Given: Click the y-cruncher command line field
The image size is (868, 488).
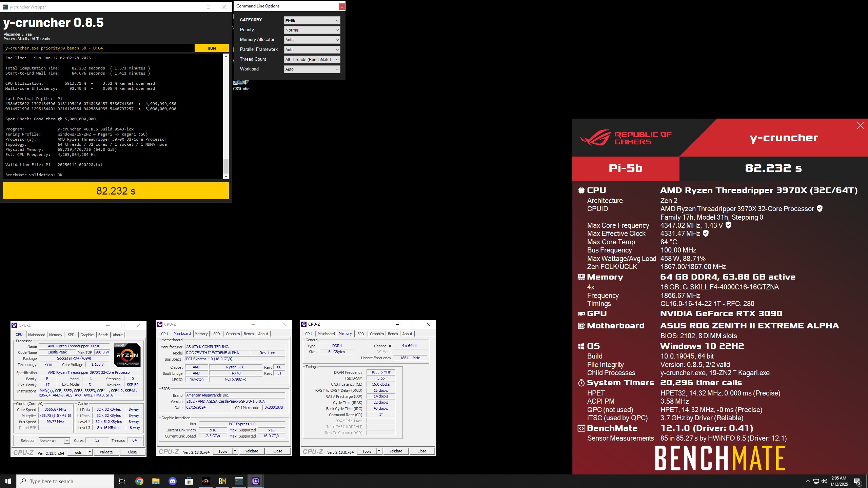Looking at the screenshot, I should [x=98, y=48].
